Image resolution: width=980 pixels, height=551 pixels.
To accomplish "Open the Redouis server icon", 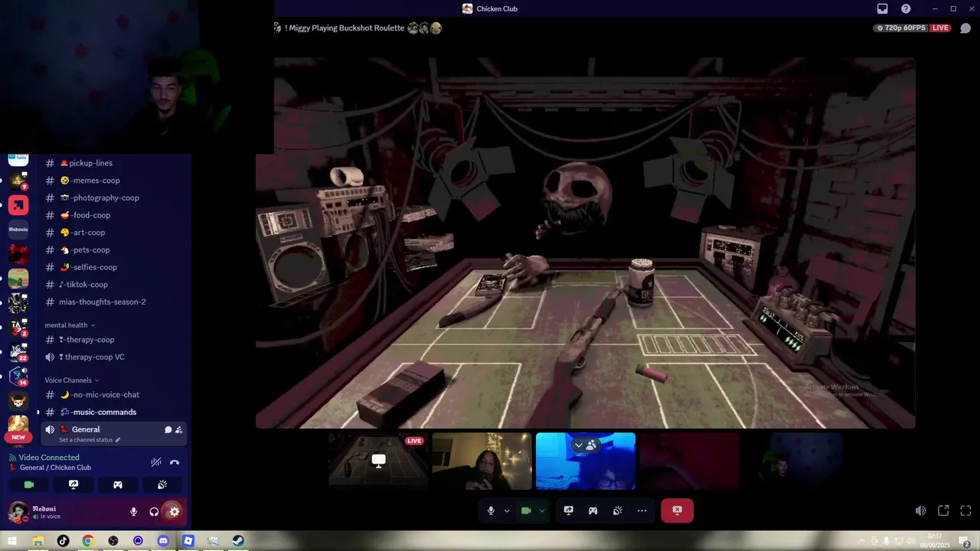I will point(18,229).
